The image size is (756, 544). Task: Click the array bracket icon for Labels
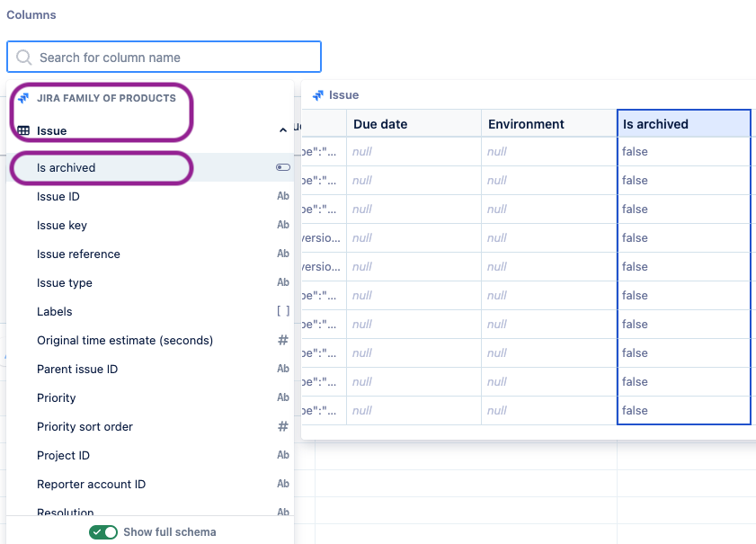click(283, 311)
